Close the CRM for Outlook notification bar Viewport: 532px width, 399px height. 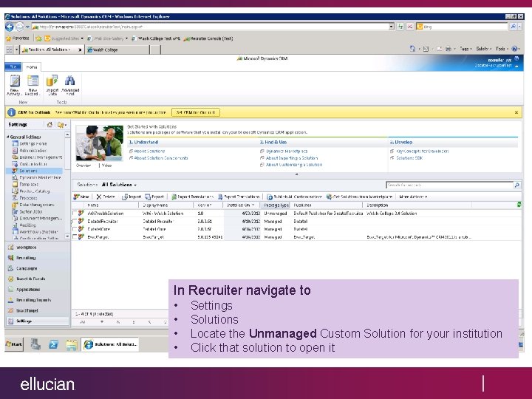[516, 112]
